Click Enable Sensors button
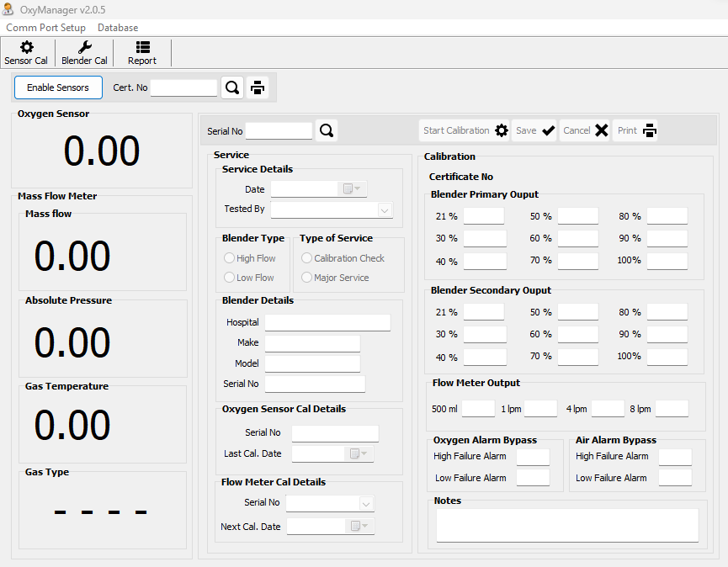The width and height of the screenshot is (728, 567). pos(58,87)
